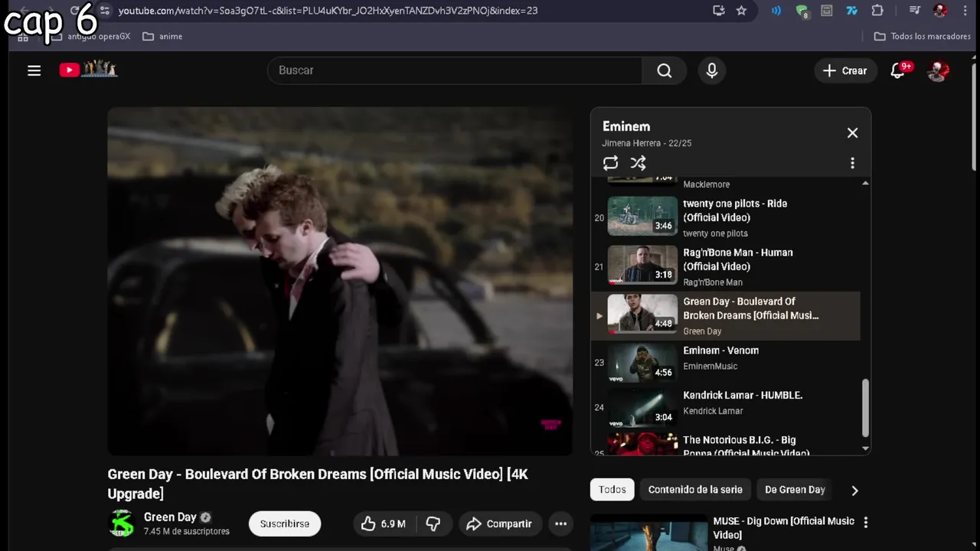Screen dimensions: 980x551
Task: Open options for MUSE Dig Down suggestion
Action: pos(866,523)
